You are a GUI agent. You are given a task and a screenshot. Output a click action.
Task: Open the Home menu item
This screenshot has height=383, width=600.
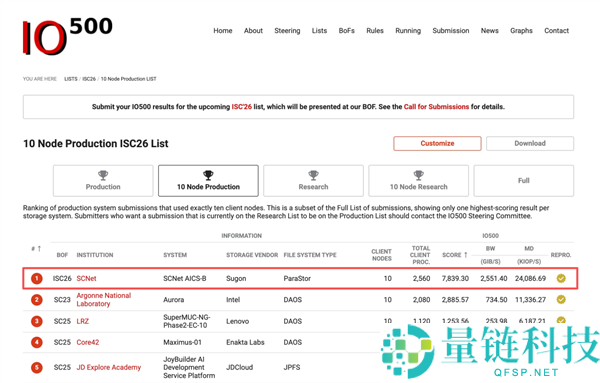223,31
